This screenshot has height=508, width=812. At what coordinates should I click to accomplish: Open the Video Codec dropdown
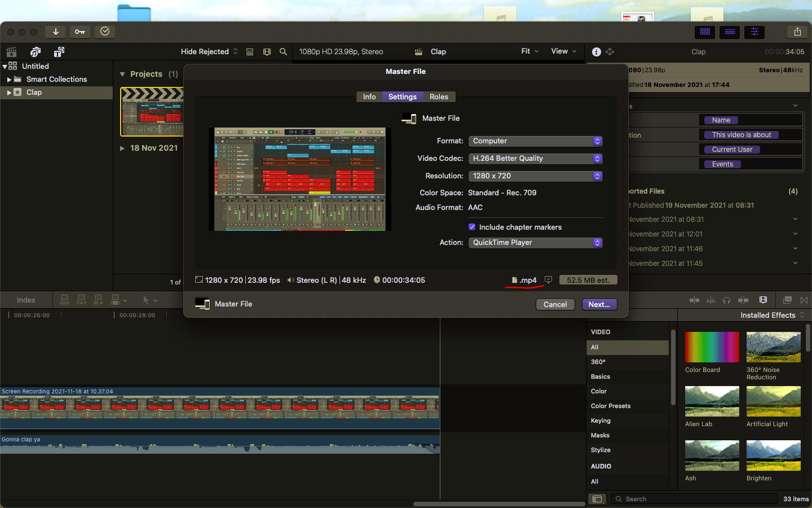535,159
